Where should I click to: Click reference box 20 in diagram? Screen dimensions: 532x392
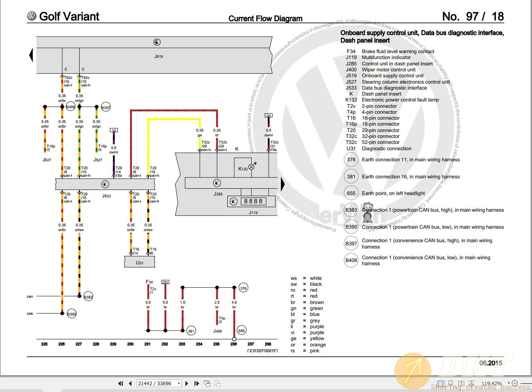coord(269,116)
